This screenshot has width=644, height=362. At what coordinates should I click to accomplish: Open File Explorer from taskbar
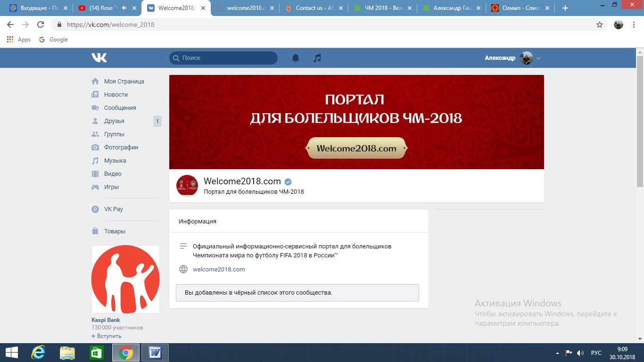point(67,353)
